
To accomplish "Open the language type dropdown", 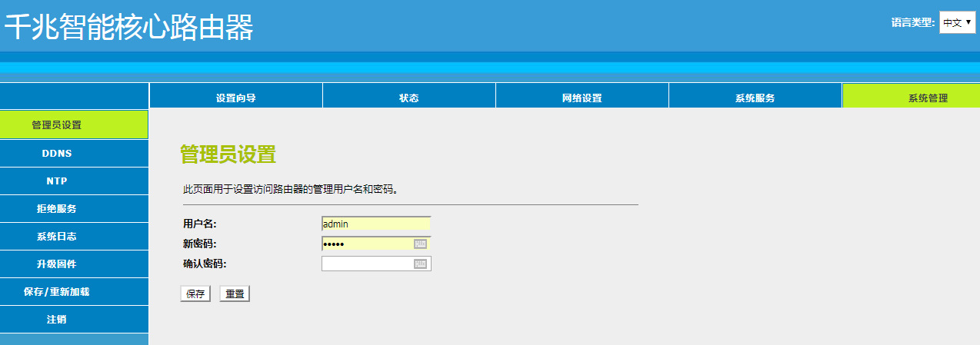I will pos(957,23).
